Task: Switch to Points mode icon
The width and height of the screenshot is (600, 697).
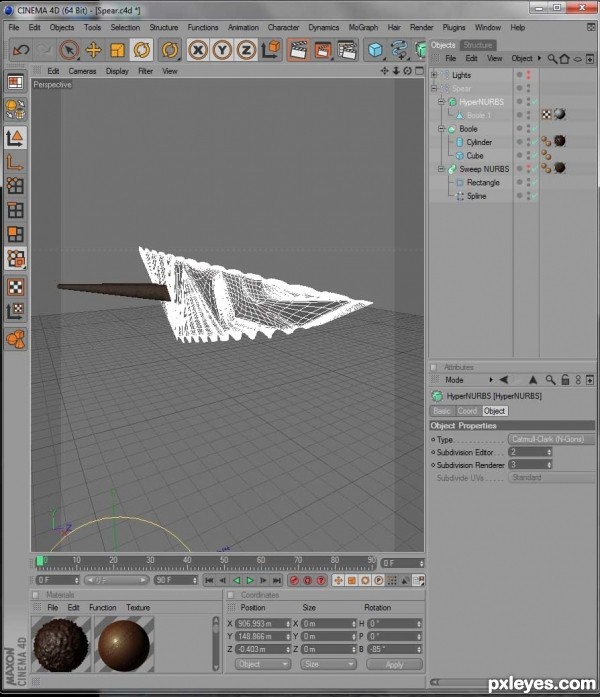Action: (16, 185)
